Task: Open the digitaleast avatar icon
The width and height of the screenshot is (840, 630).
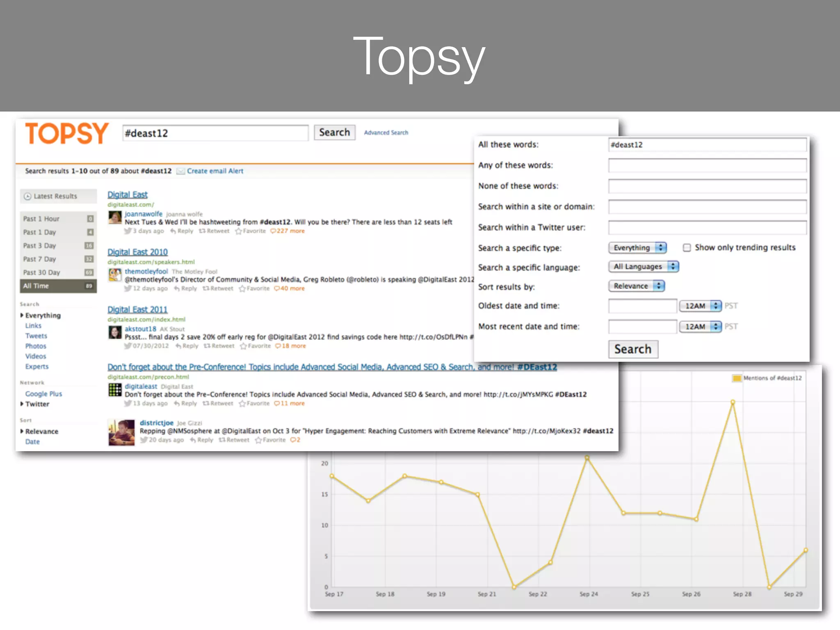Action: [x=115, y=390]
